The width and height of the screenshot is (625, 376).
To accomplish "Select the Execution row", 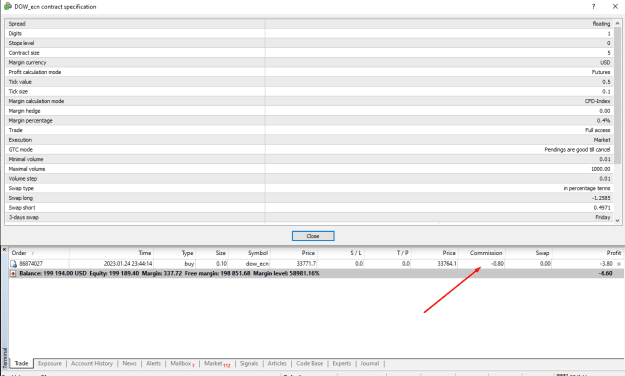I will [309, 140].
